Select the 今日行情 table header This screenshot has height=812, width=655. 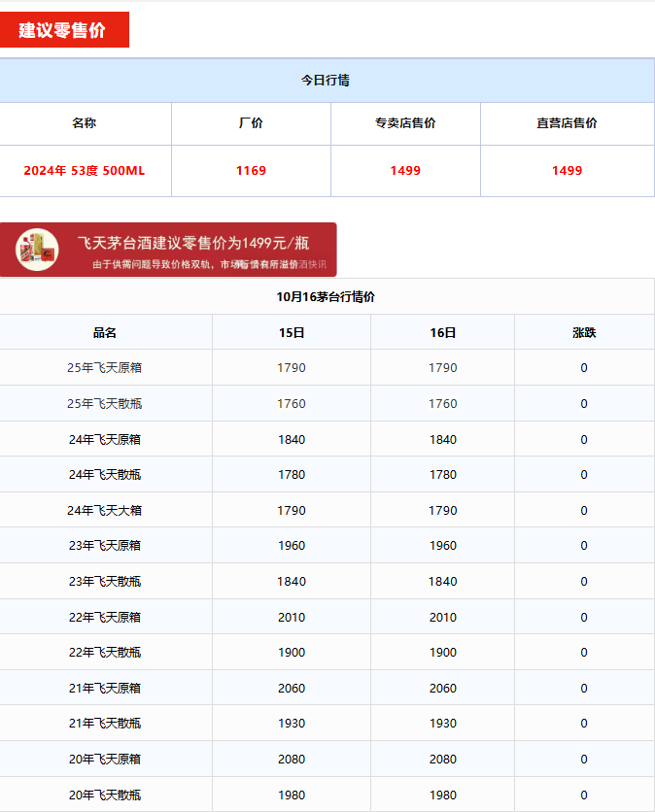coord(326,81)
